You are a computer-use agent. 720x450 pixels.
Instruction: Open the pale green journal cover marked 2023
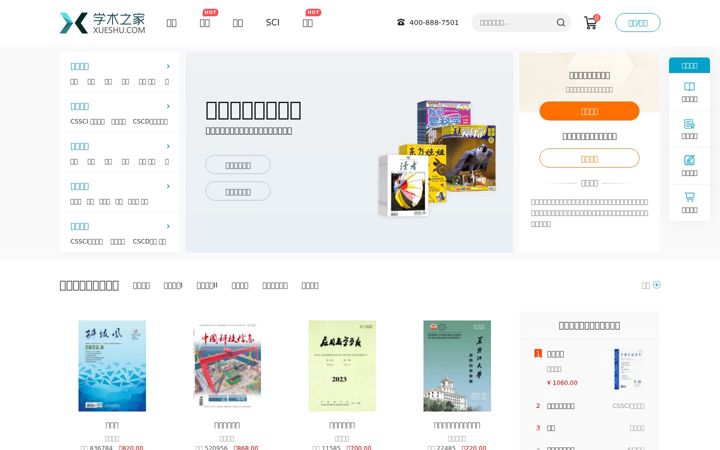pos(342,366)
